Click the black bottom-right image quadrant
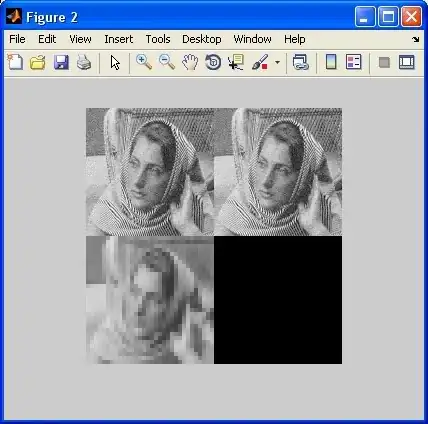 pos(278,300)
